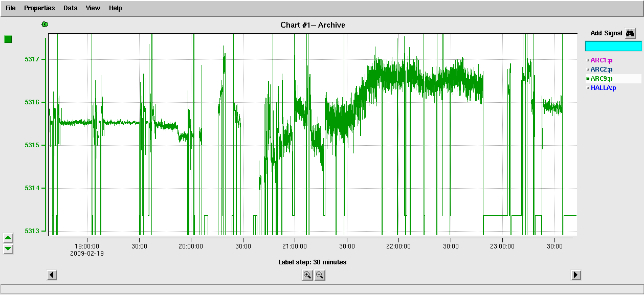Click the 22:00:00 time axis label

[398, 246]
